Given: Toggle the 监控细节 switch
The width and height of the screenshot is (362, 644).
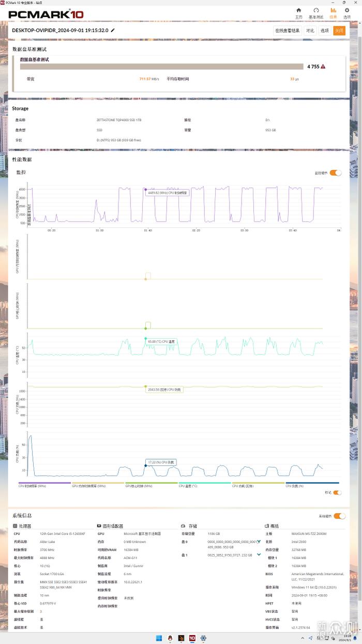Looking at the screenshot, I should [336, 172].
